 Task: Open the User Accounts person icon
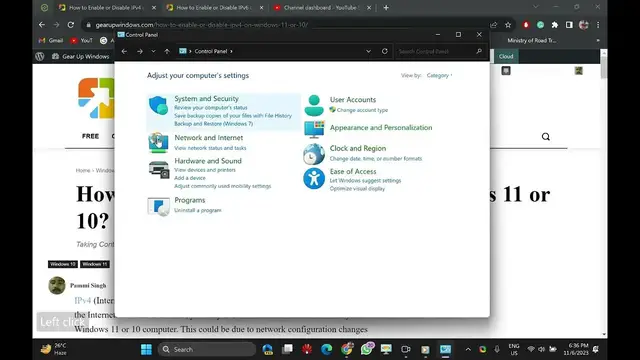pyautogui.click(x=314, y=105)
